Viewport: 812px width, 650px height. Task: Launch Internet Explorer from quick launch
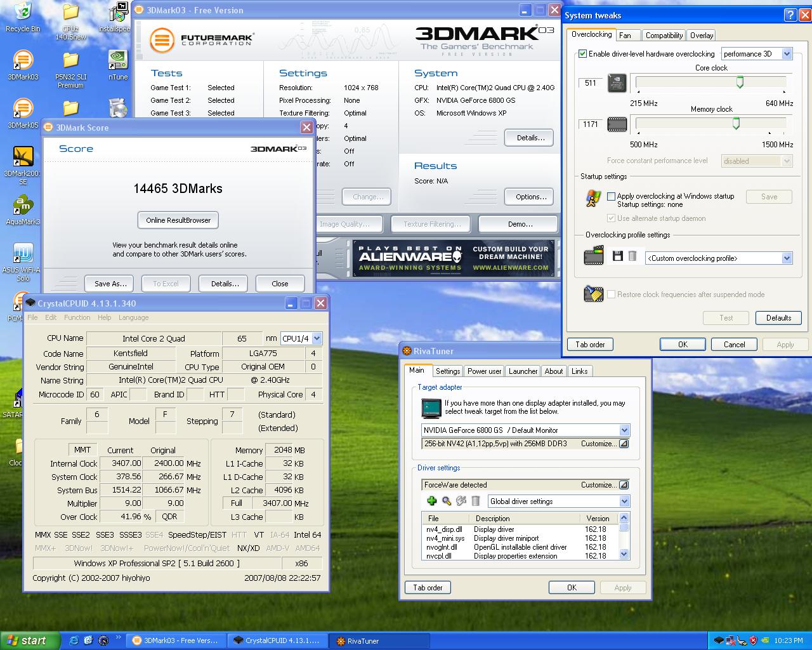click(x=74, y=640)
